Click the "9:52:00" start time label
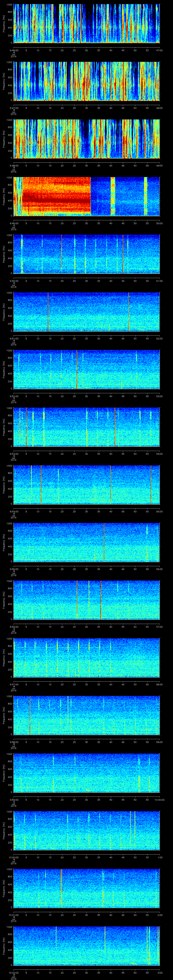The height and width of the screenshot is (980, 173). pos(14,396)
